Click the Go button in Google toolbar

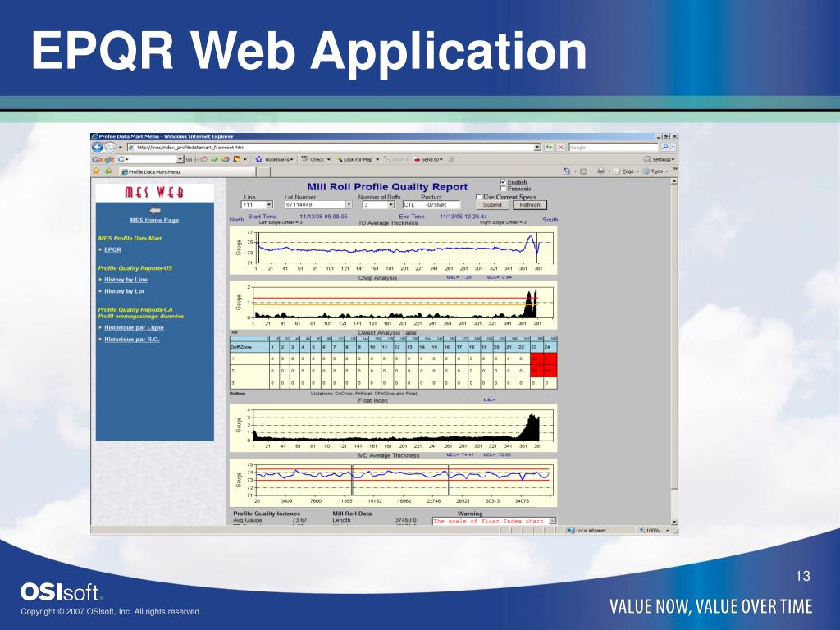pyautogui.click(x=189, y=159)
